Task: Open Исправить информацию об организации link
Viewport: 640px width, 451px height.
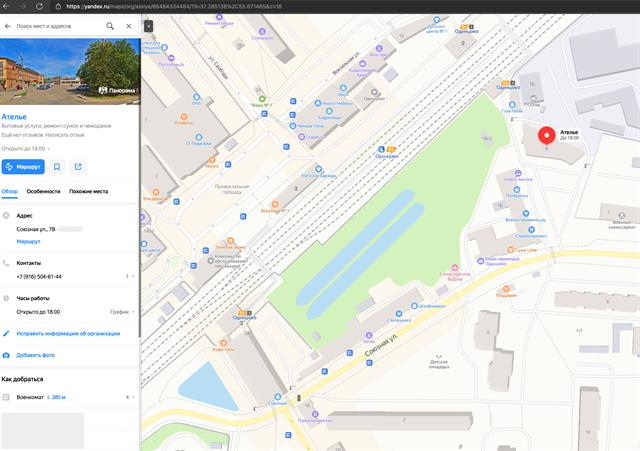Action: point(68,333)
